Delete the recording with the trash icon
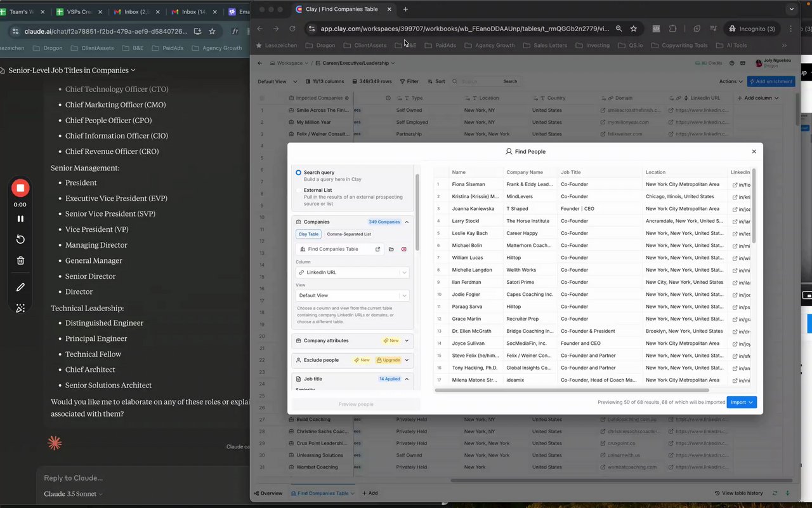 20,260
